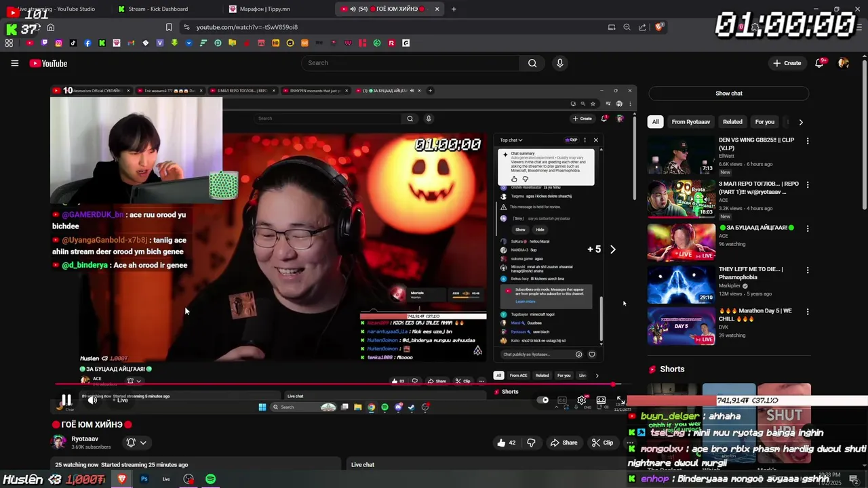Open Brave browser from the Windows taskbar
The image size is (868, 488).
pyautogui.click(x=121, y=479)
